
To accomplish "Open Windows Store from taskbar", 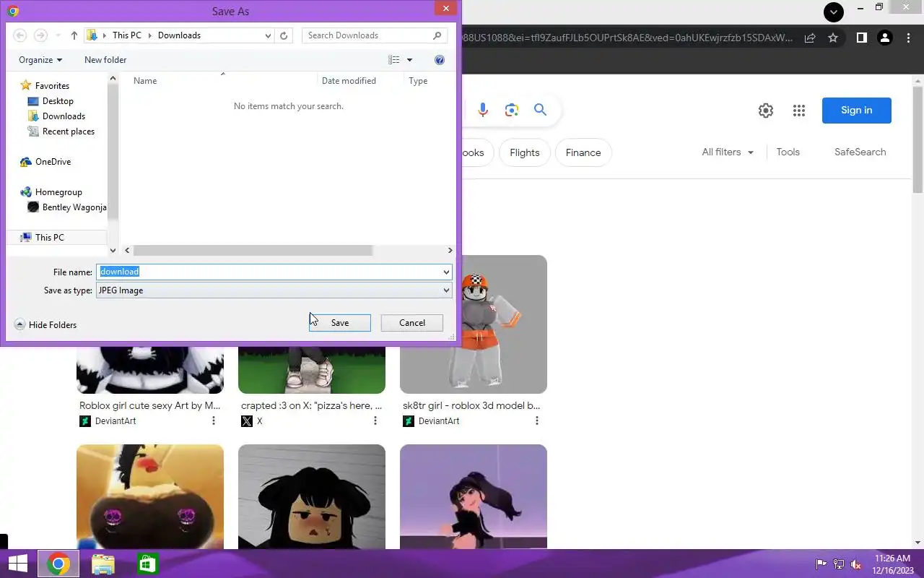I will tap(147, 564).
